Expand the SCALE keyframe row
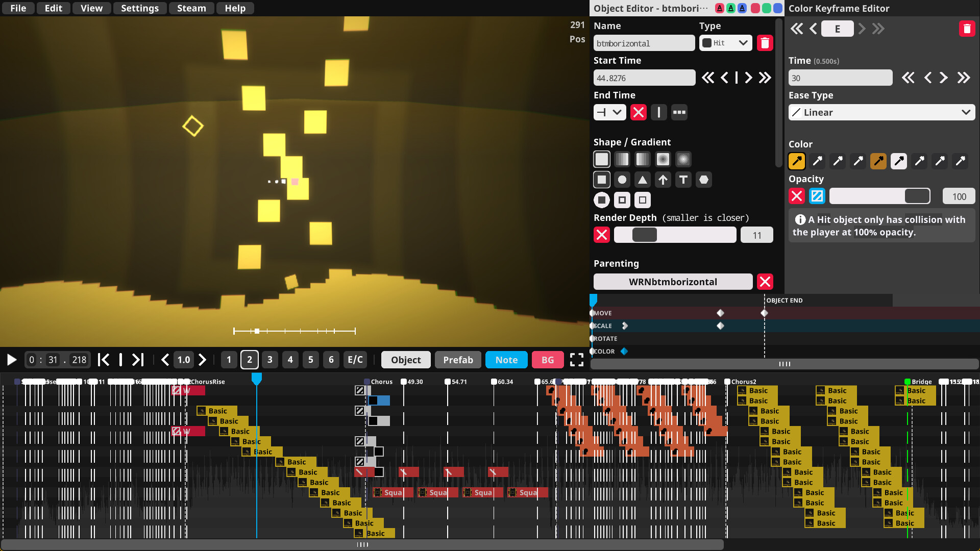This screenshot has width=980, height=551. click(625, 325)
